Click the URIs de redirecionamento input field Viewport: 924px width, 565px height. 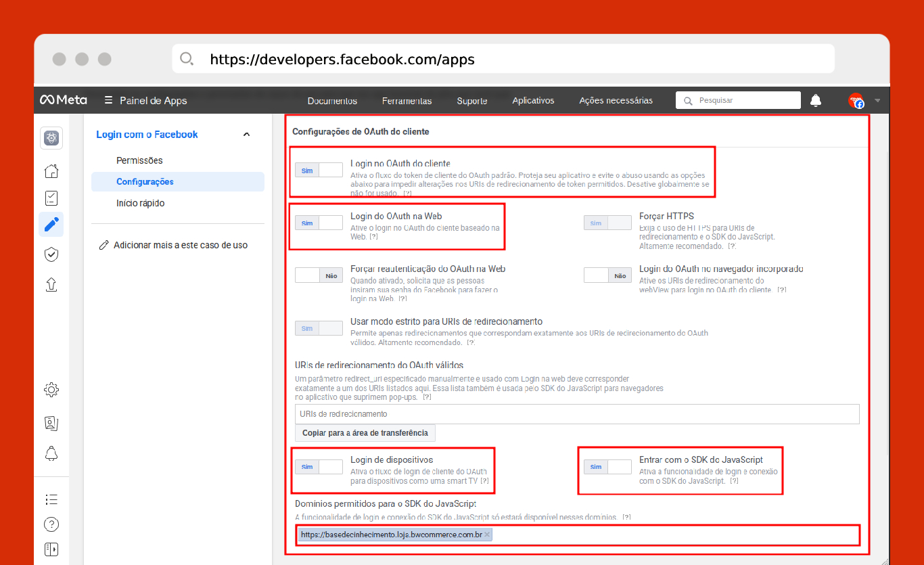coord(577,414)
